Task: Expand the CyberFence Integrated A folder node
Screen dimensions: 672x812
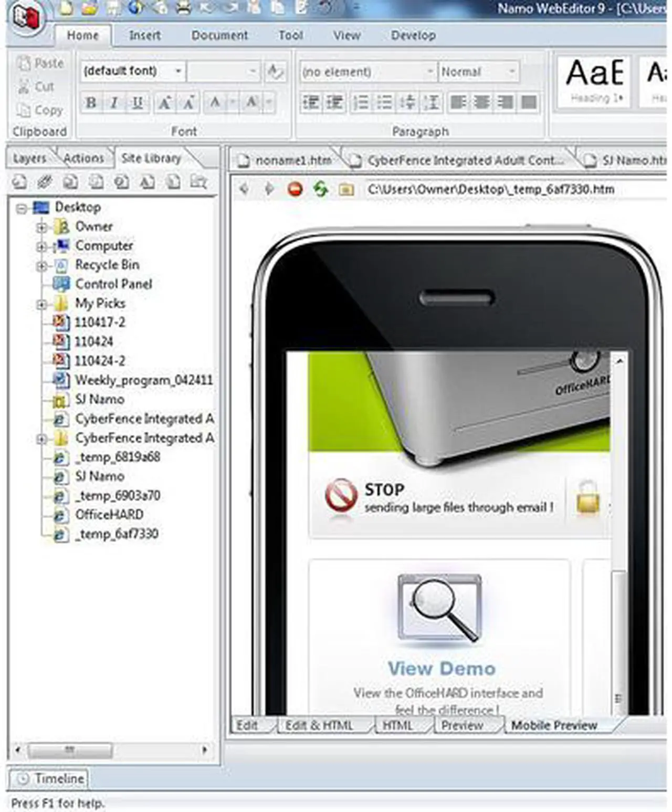Action: tap(41, 439)
